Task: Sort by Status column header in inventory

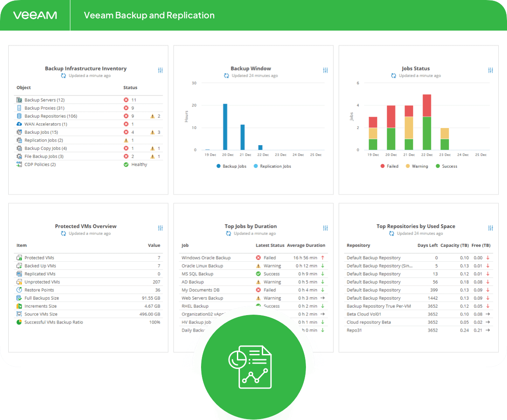Action: pos(130,87)
